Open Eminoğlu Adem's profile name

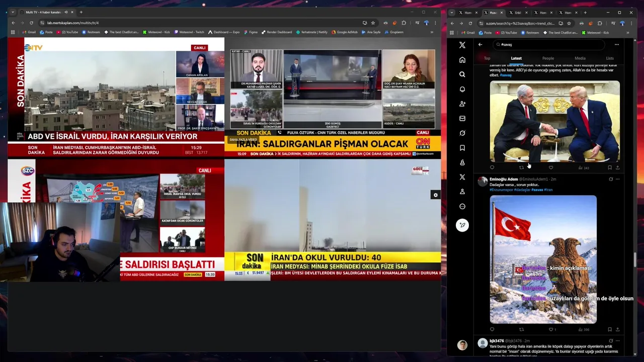pyautogui.click(x=504, y=179)
